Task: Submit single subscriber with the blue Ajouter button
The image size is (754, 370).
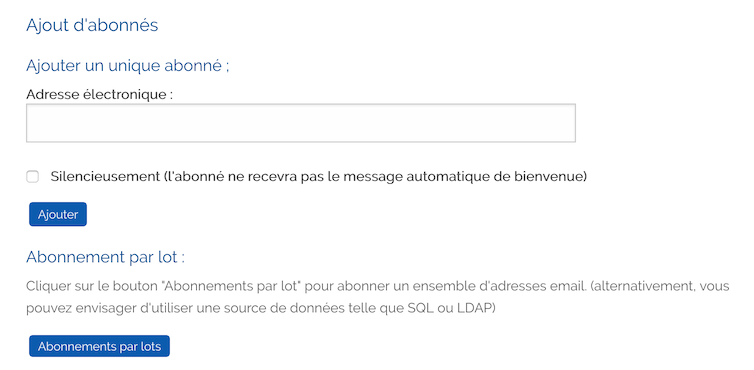Action: click(58, 214)
